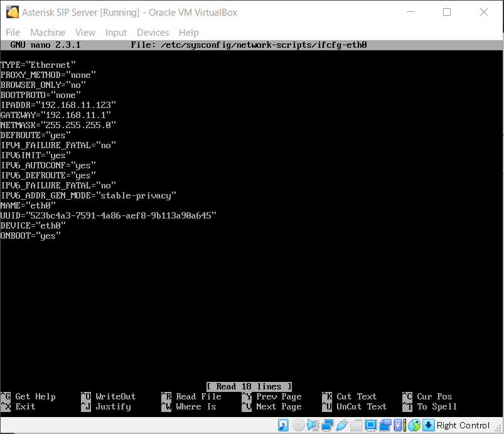
Task: Click the Right Control host key label
Action: 463,425
